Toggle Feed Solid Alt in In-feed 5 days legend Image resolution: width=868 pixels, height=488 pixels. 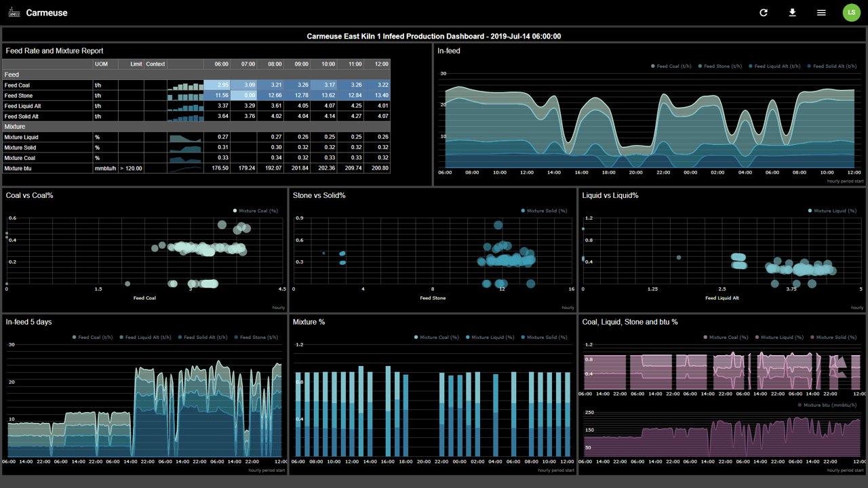tap(203, 337)
